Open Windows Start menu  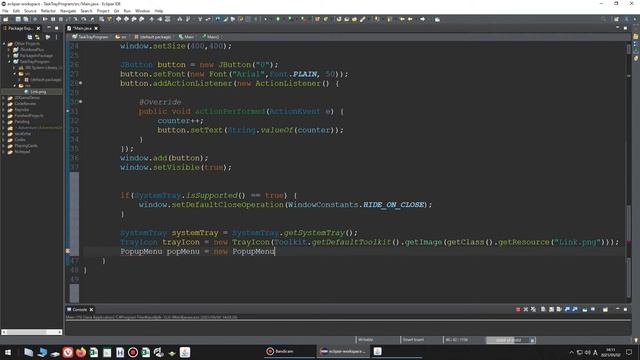click(x=8, y=352)
